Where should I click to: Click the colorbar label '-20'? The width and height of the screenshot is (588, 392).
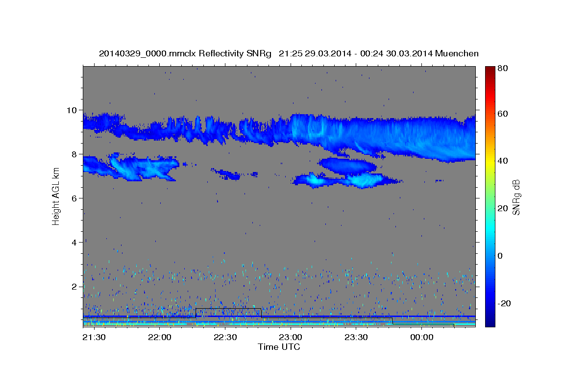tap(504, 303)
